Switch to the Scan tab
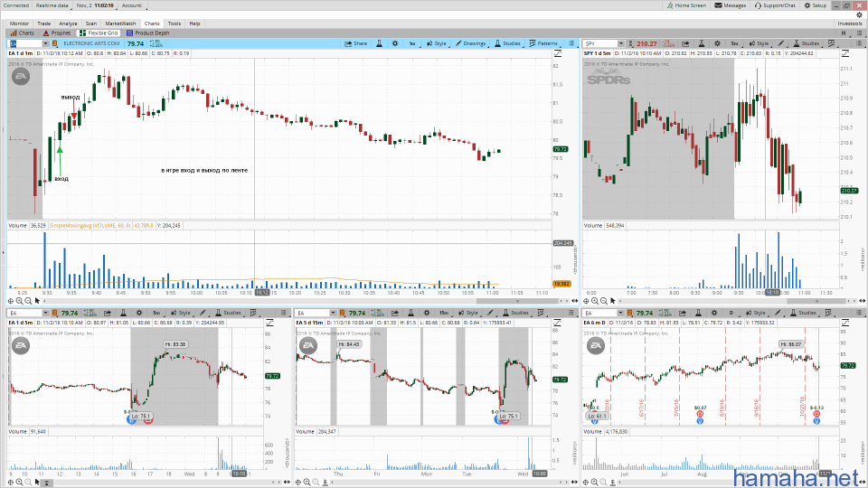 (x=91, y=23)
